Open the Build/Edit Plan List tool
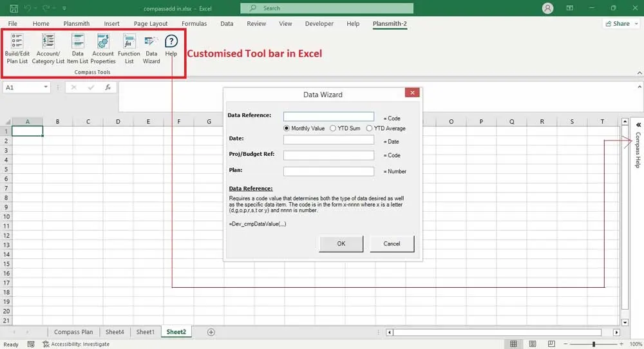The image size is (644, 349). click(x=17, y=49)
